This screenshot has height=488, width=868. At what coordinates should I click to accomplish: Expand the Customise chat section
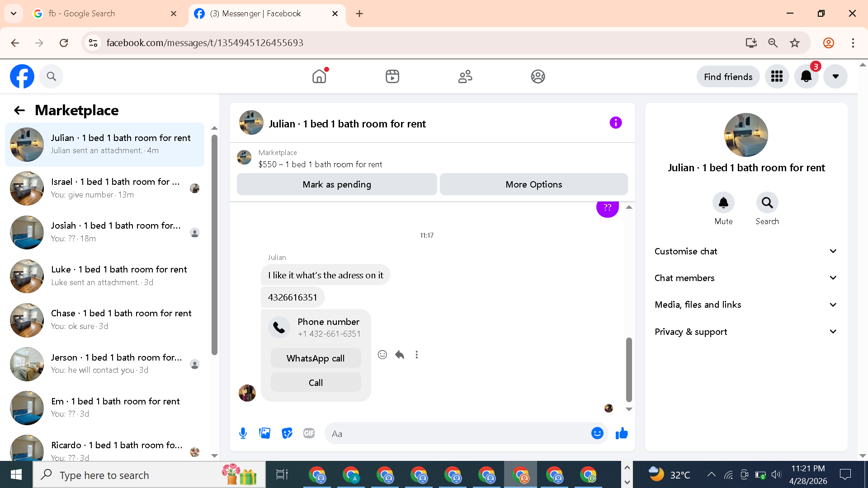[x=745, y=251]
